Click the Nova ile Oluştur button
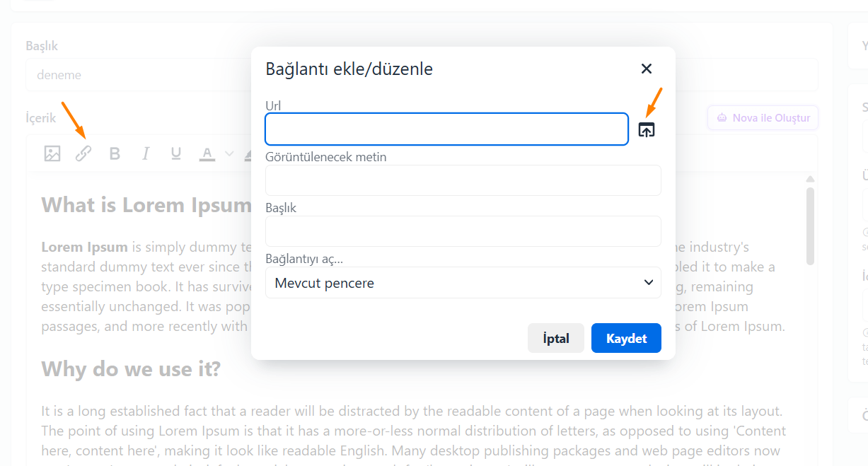 pos(763,118)
